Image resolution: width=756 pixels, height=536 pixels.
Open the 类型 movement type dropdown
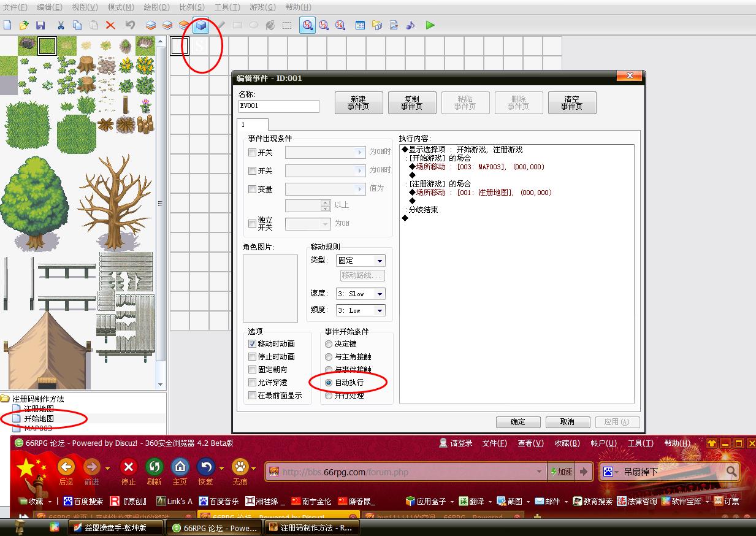380,261
